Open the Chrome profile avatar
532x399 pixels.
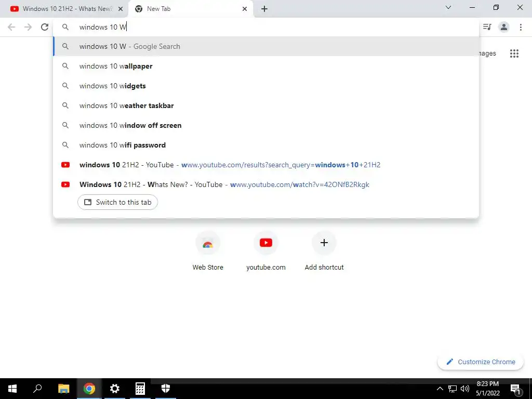504,27
